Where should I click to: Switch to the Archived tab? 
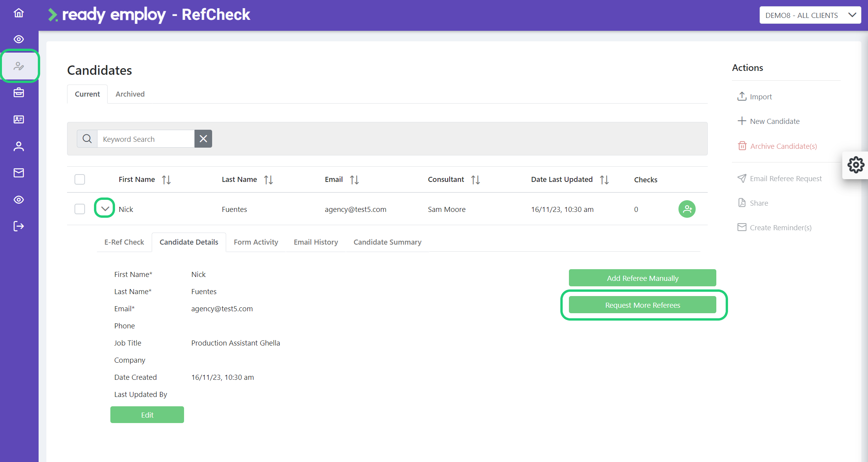(x=130, y=94)
